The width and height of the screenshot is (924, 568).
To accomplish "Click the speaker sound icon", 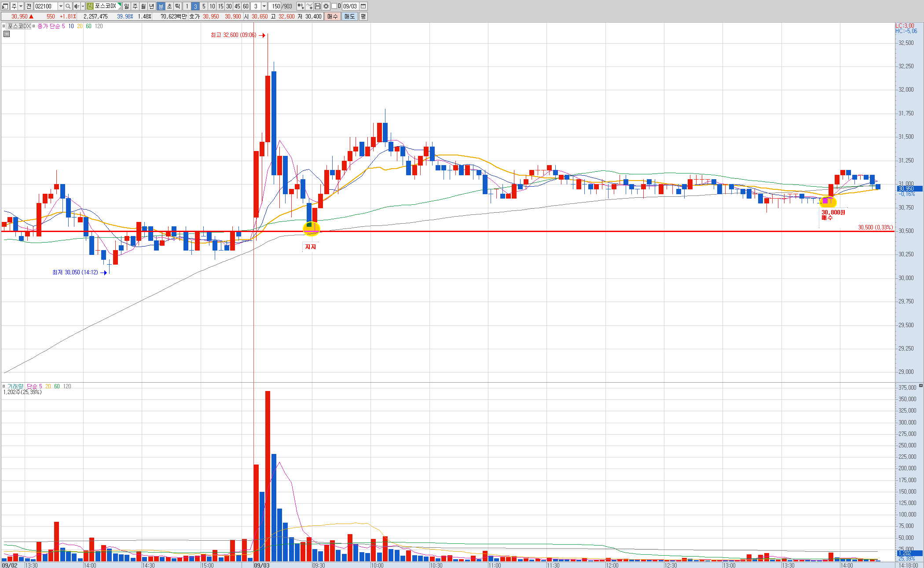I will pos(77,6).
